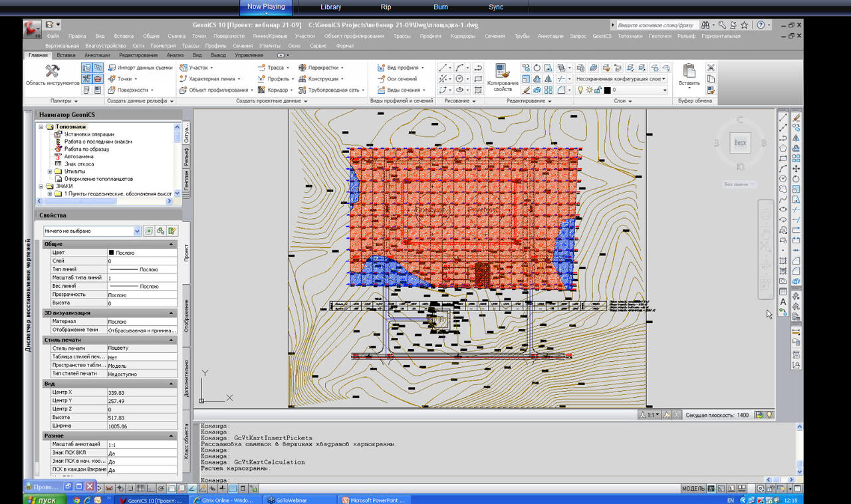Click the Library tab in top player bar
The height and width of the screenshot is (504, 851).
330,7
